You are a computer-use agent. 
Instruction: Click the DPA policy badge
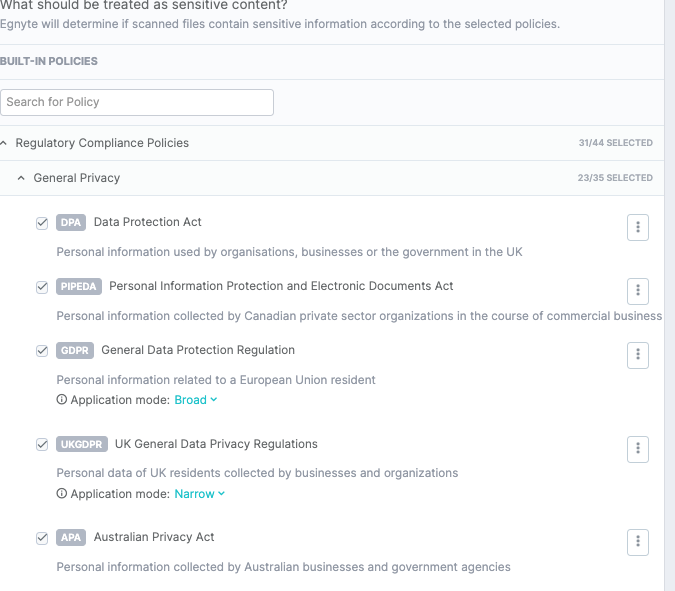(71, 223)
